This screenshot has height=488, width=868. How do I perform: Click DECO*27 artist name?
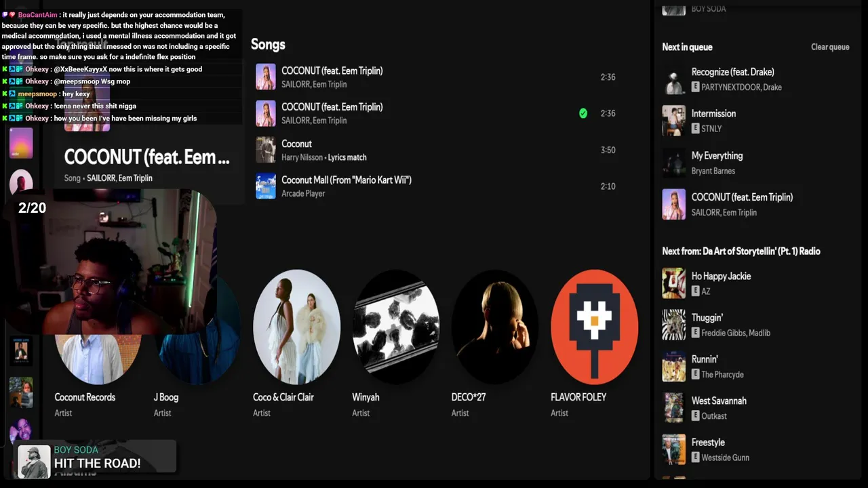click(x=469, y=397)
